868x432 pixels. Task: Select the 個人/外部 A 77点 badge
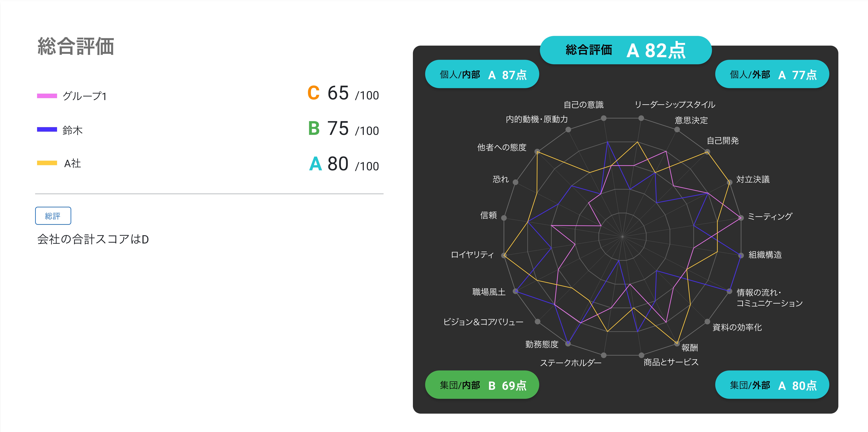tap(772, 74)
